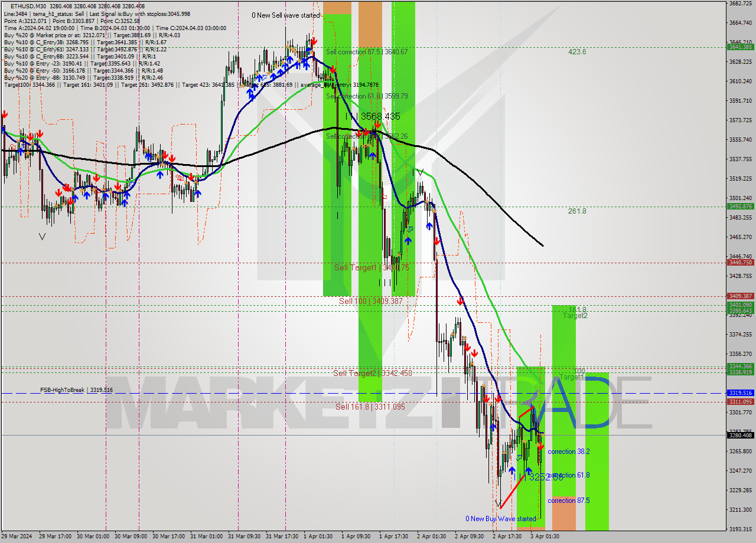Click the 3193.315 price axis value
Image resolution: width=756 pixels, height=543 pixels.
point(741,529)
